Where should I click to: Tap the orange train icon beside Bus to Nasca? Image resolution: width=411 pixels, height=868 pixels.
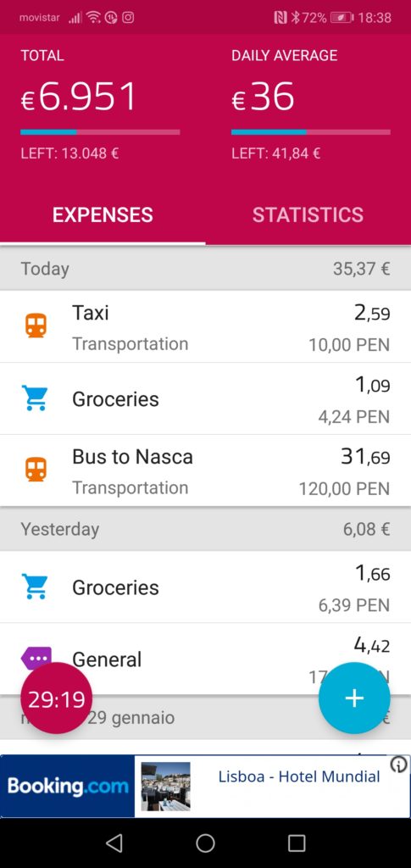click(36, 470)
